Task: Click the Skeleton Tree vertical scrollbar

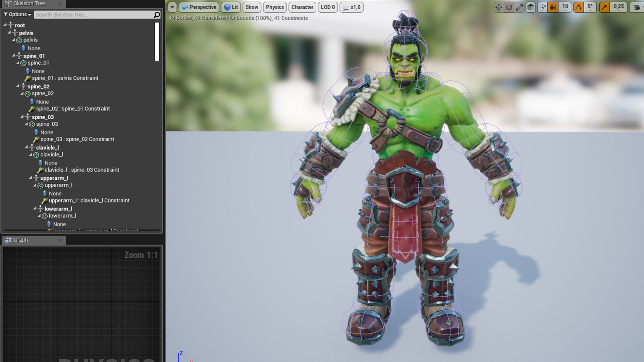Action: click(157, 42)
